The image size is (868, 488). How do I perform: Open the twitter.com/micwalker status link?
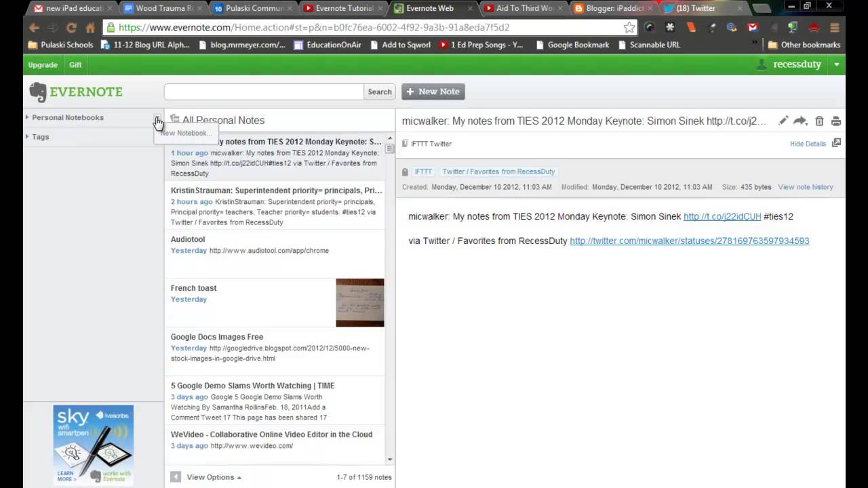click(x=689, y=241)
